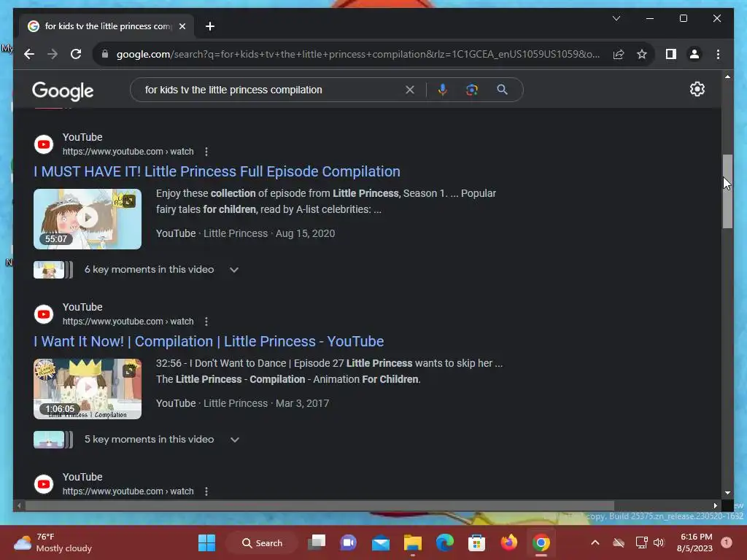The height and width of the screenshot is (560, 747).
Task: Click the scroll up arrow button
Action: coord(727,76)
